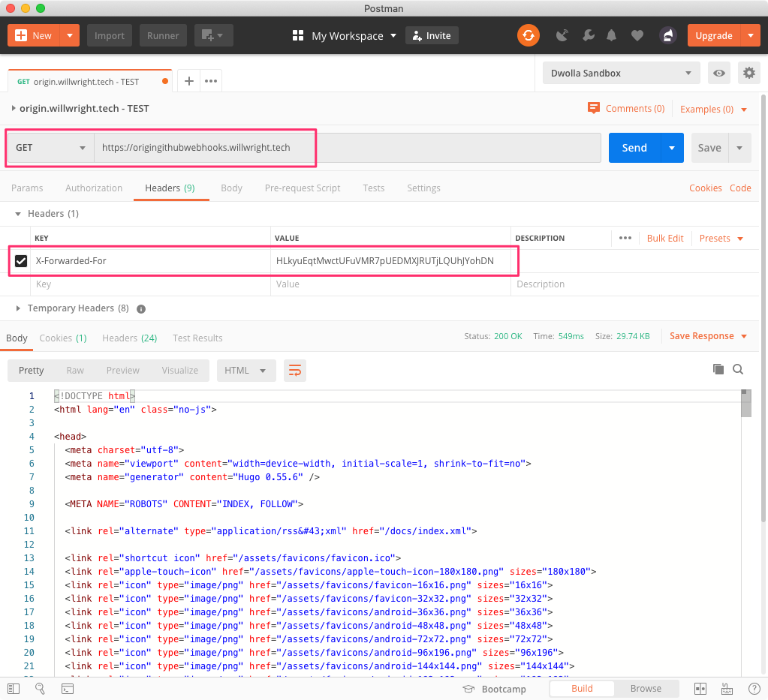This screenshot has height=700, width=768.
Task: Click the blue Send button
Action: (634, 148)
